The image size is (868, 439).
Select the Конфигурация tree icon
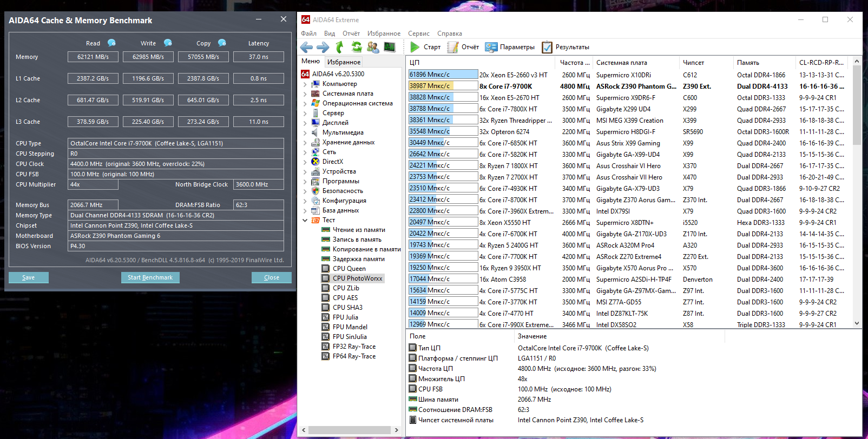click(315, 201)
